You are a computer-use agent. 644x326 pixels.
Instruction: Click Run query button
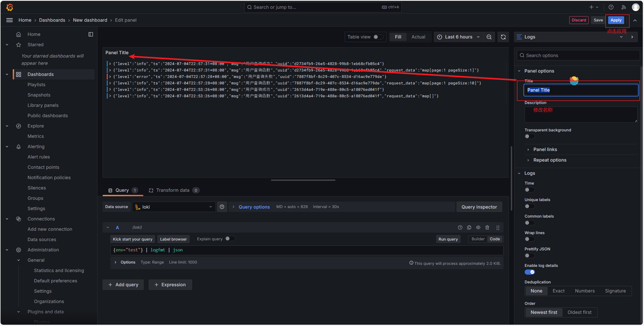pos(448,239)
